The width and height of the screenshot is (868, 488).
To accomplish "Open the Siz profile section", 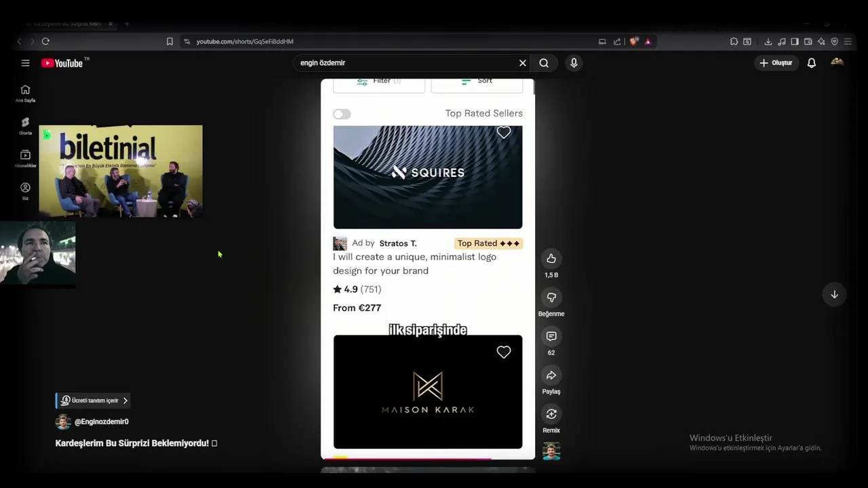I will coord(25,191).
